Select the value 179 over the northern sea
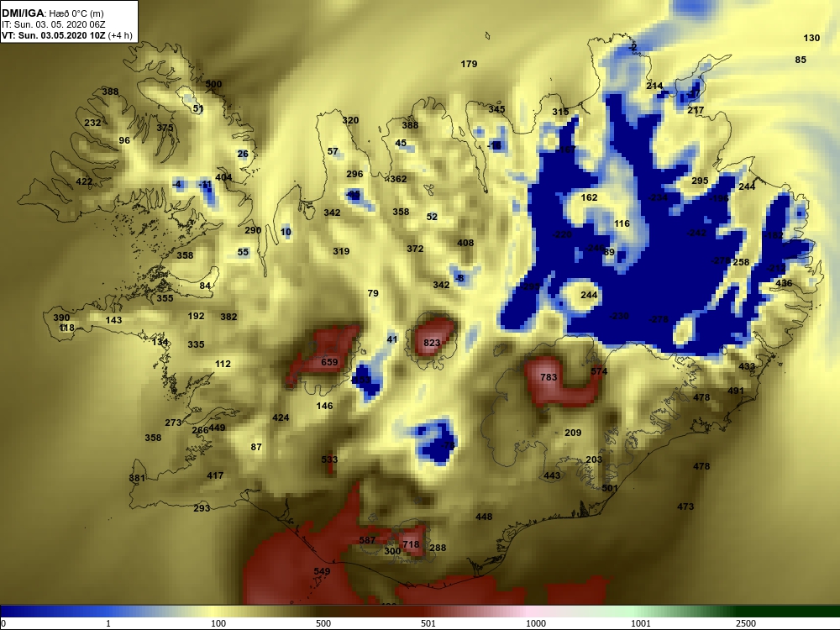Viewport: 840px width, 630px height. 469,64
